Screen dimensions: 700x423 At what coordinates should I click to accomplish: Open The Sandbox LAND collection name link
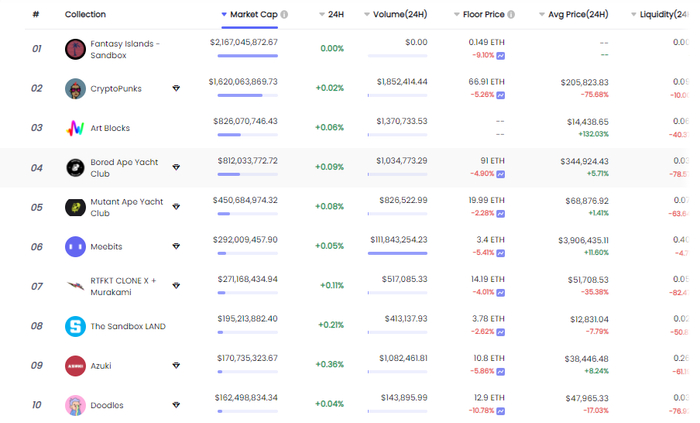click(128, 326)
